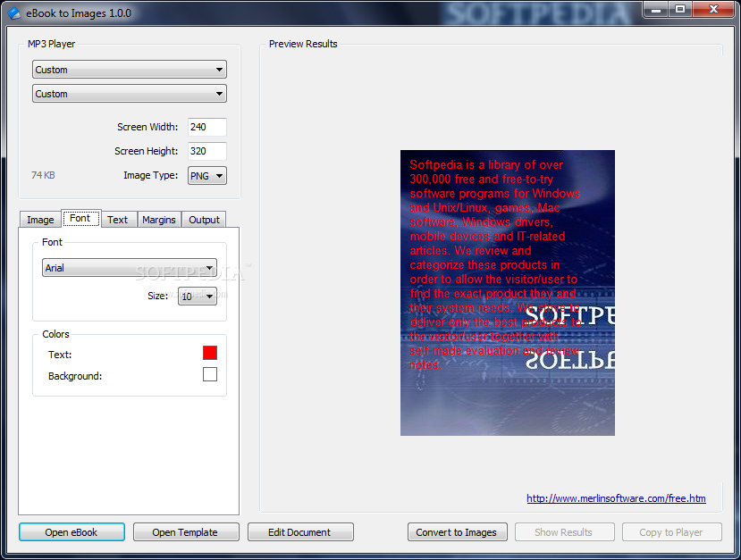Image resolution: width=741 pixels, height=560 pixels.
Task: Click the 74 KB file size text
Action: (43, 175)
